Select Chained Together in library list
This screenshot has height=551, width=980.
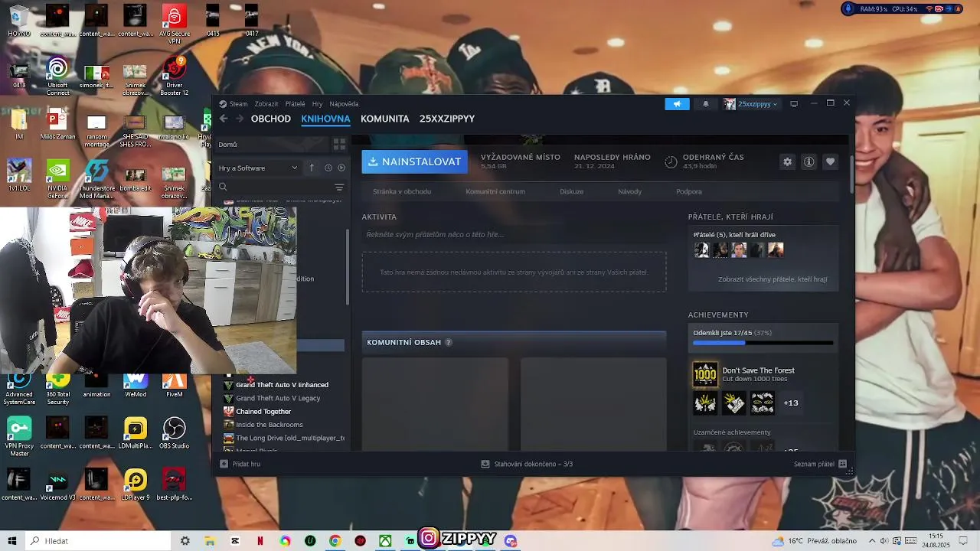click(x=263, y=412)
